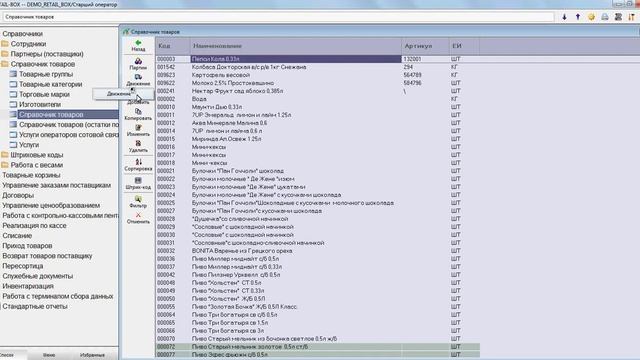Select the row Картофель весовой
Viewport: 640px width, 360px height.
tap(318, 75)
